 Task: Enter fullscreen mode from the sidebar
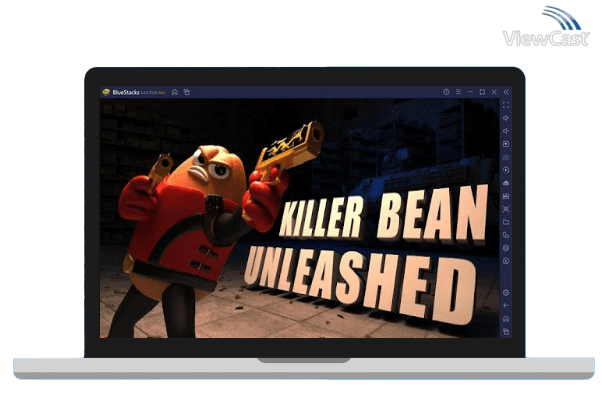click(506, 105)
